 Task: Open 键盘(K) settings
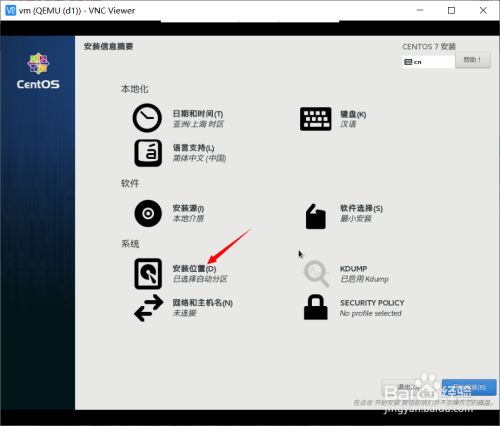[353, 114]
